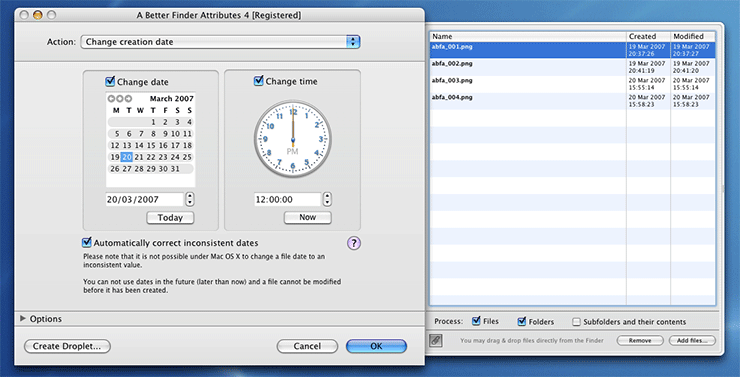Sort by the Name column header

(x=528, y=36)
